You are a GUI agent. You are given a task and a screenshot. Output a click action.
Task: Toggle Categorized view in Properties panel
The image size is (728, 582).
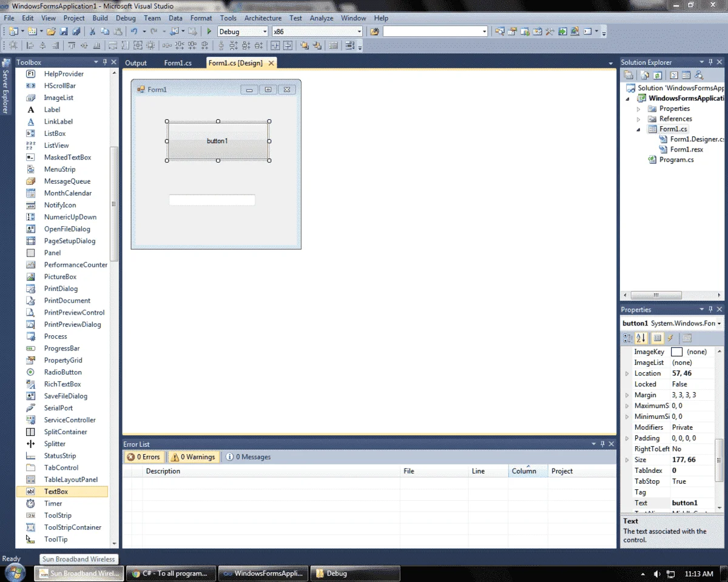pos(628,338)
